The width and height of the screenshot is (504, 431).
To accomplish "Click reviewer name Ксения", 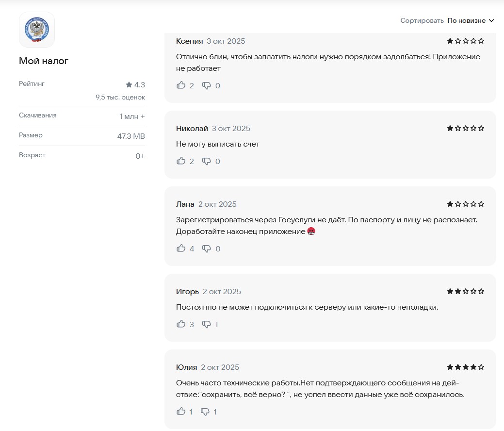I will pos(189,41).
